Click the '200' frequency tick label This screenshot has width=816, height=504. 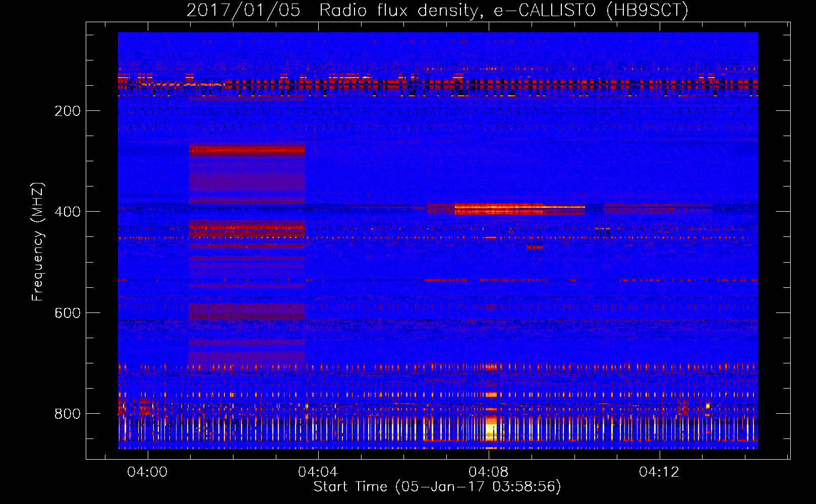(68, 111)
